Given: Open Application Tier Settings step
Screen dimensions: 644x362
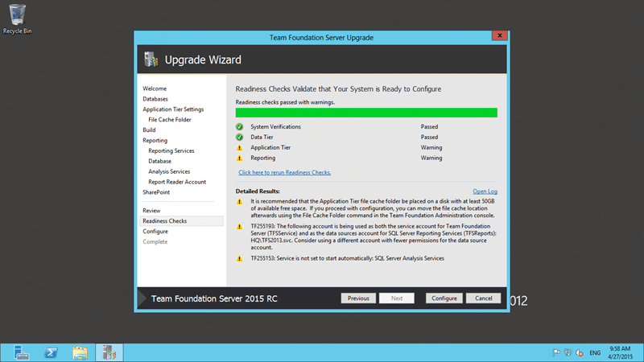Looking at the screenshot, I should point(173,109).
